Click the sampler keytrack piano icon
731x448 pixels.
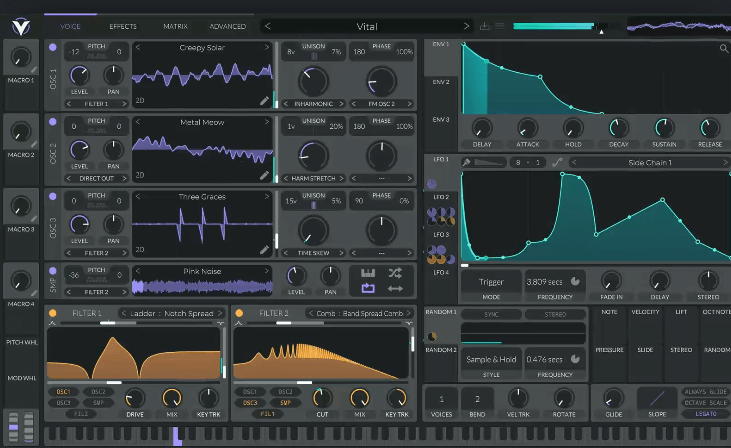[x=367, y=273]
